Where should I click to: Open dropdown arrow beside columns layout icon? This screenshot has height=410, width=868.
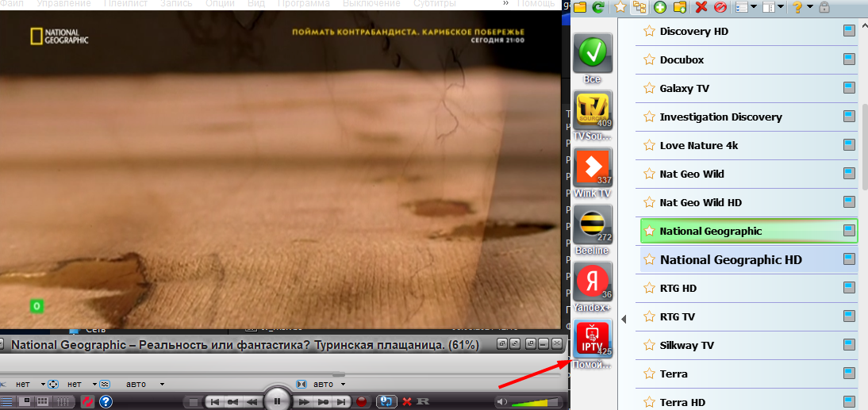tap(781, 7)
